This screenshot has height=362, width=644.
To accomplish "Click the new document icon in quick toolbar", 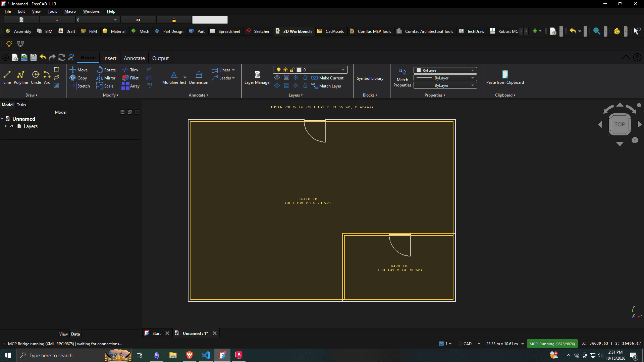I will [15, 57].
